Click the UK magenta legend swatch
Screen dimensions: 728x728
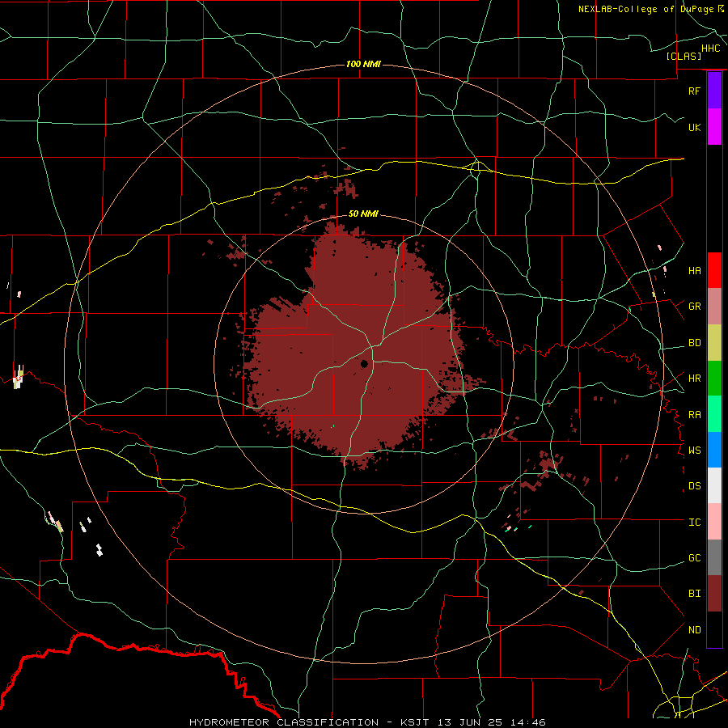[x=714, y=127]
